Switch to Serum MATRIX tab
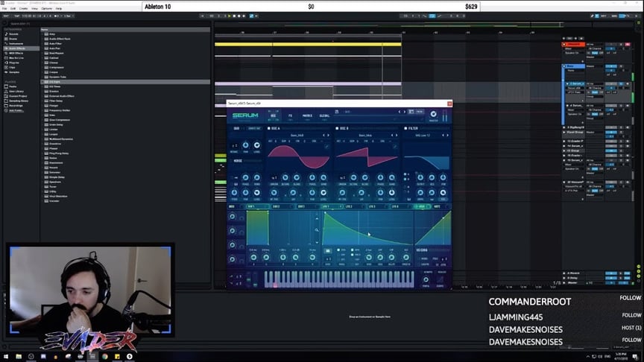This screenshot has width=644, height=362. 307,116
